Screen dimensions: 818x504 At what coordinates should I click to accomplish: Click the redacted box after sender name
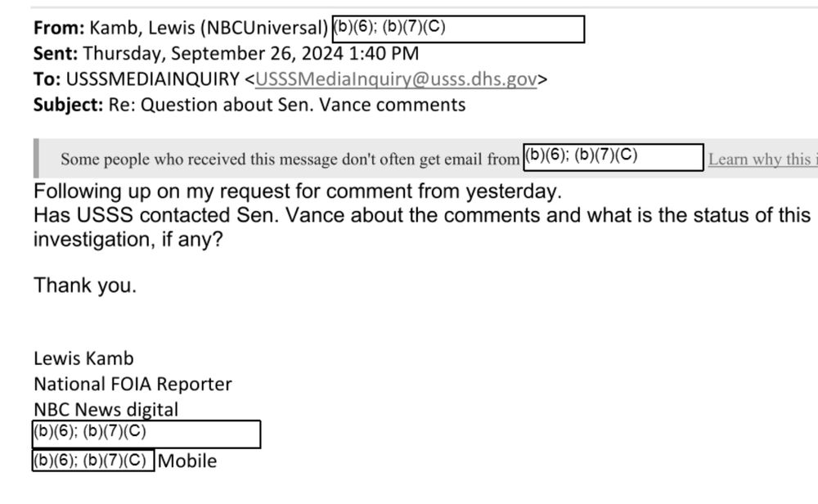point(458,29)
